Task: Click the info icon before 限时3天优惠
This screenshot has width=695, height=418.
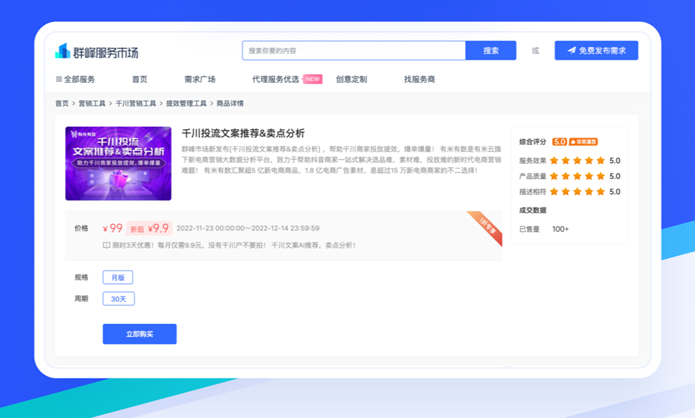Action: click(x=106, y=245)
